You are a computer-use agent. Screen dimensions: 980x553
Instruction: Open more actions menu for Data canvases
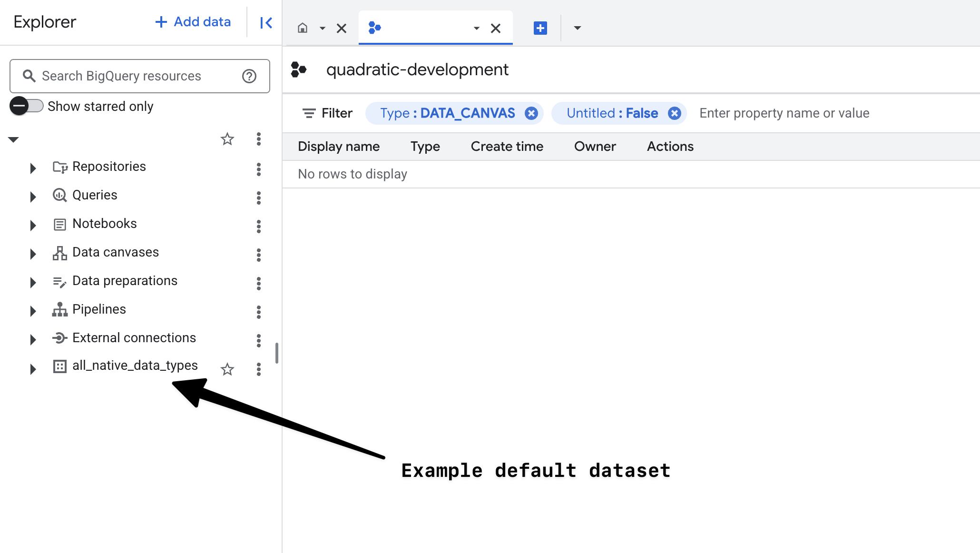pos(258,255)
